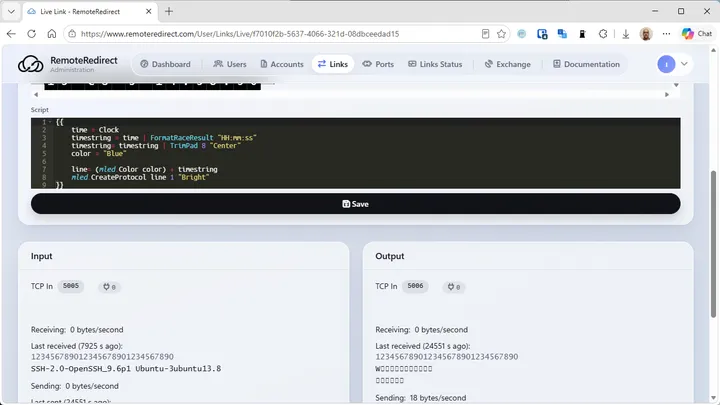
Task: Click the RemoteRedirect cloud logo
Action: (x=31, y=64)
